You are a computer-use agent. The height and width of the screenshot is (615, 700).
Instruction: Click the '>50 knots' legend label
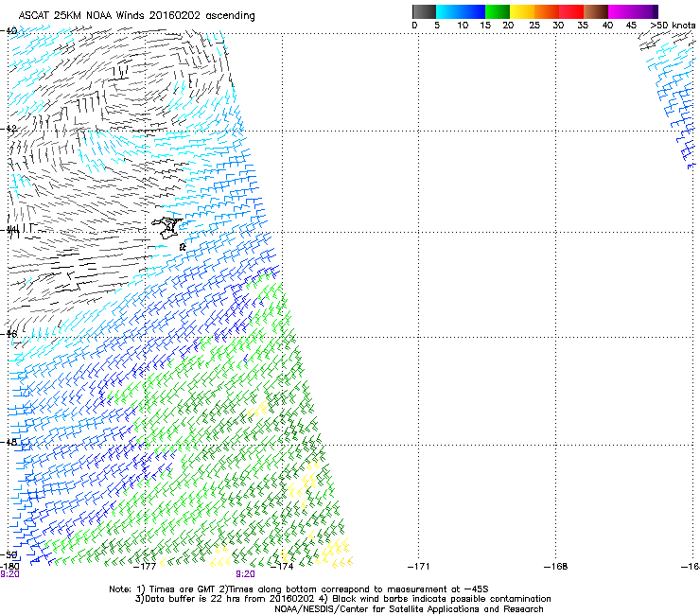pos(673,25)
